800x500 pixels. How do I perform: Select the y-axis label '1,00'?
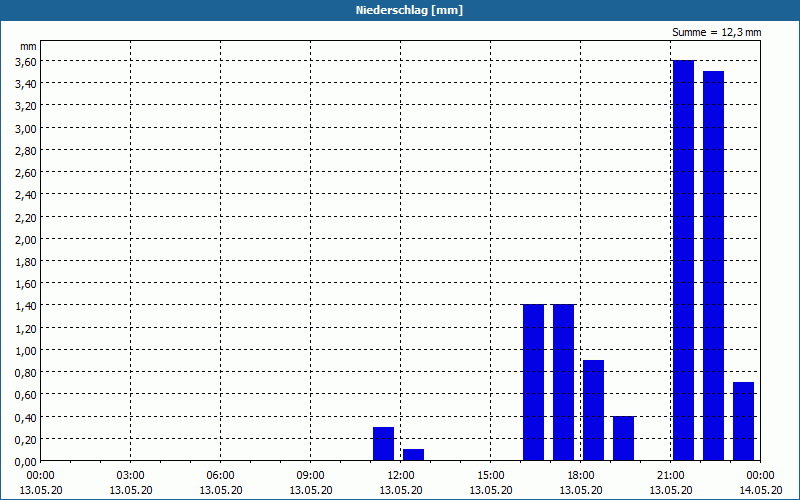tap(26, 351)
